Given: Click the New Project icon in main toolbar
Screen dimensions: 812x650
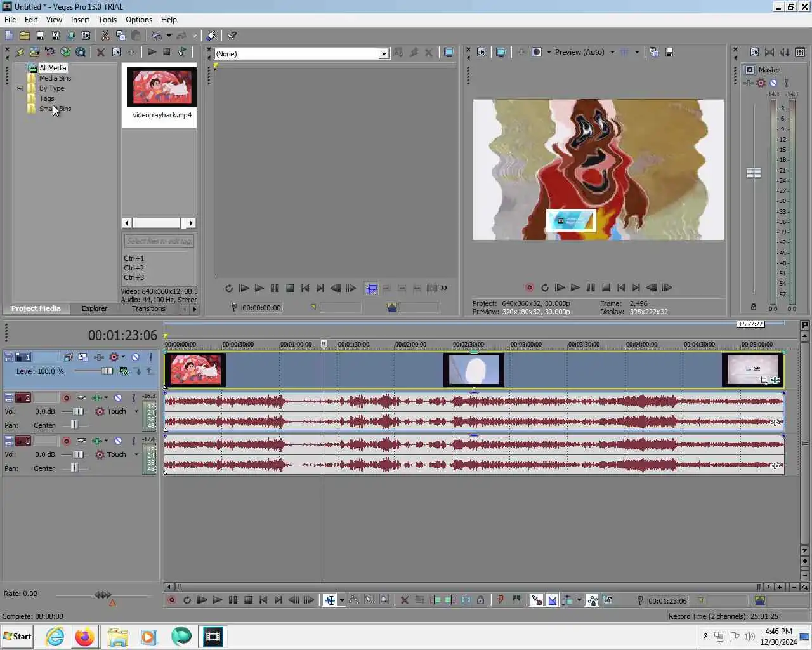Looking at the screenshot, I should tap(9, 36).
